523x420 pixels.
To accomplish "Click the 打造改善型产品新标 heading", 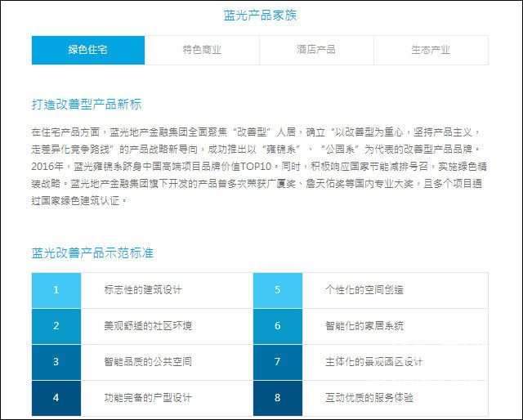I will click(87, 104).
